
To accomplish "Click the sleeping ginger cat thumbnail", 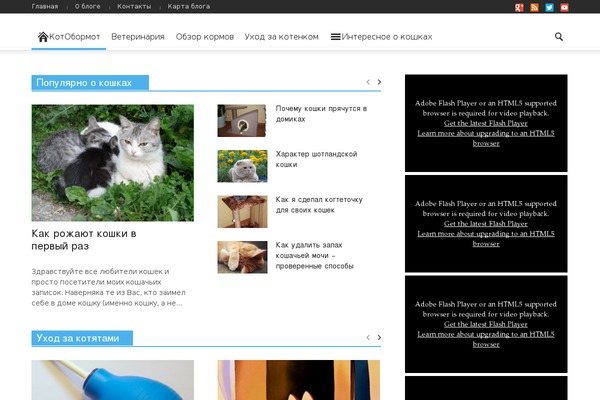I will pyautogui.click(x=242, y=257).
